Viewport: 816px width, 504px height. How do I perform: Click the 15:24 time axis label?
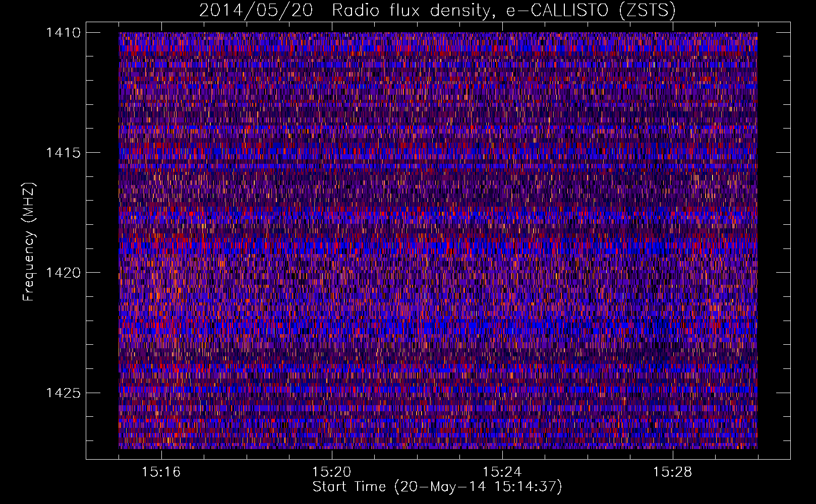coord(502,472)
